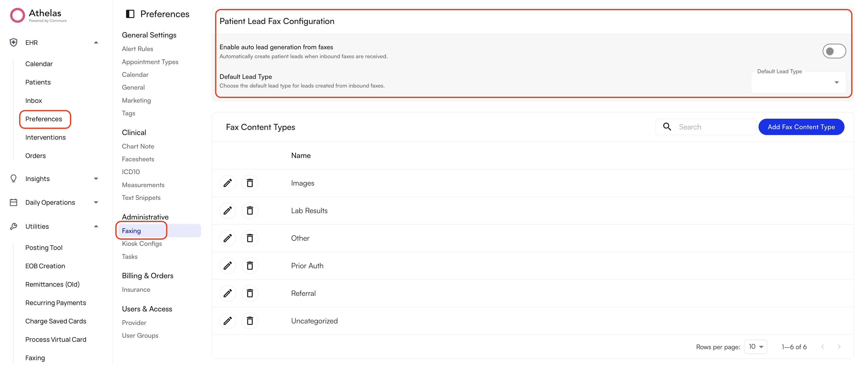
Task: Open Insurance under Billing & Orders
Action: (136, 289)
